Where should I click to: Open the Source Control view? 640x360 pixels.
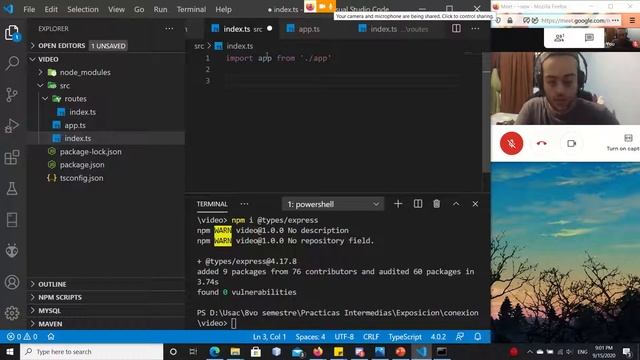(12, 95)
